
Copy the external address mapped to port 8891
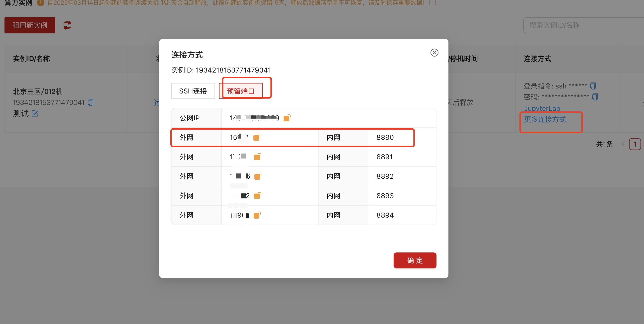click(257, 157)
